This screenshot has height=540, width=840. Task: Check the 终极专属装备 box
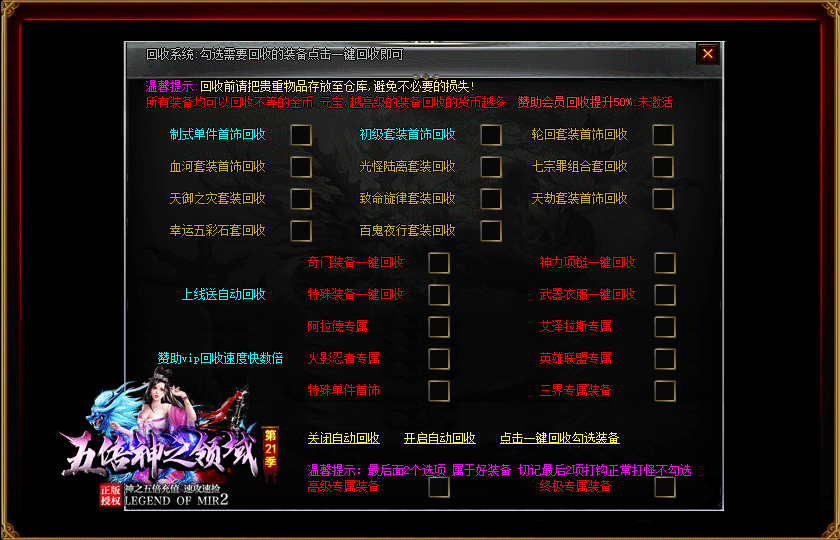coord(665,487)
